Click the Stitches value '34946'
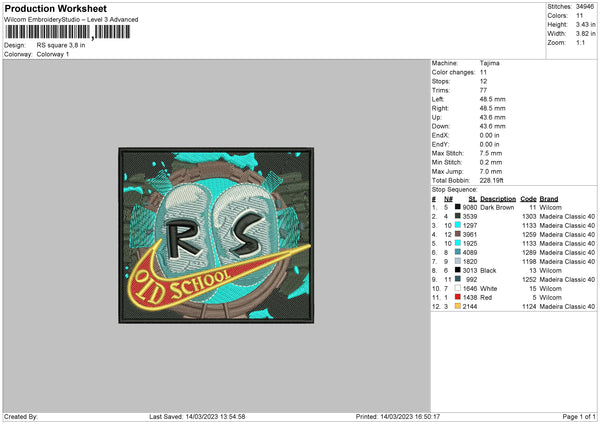Viewport: 600px width, 424px height. (585, 7)
